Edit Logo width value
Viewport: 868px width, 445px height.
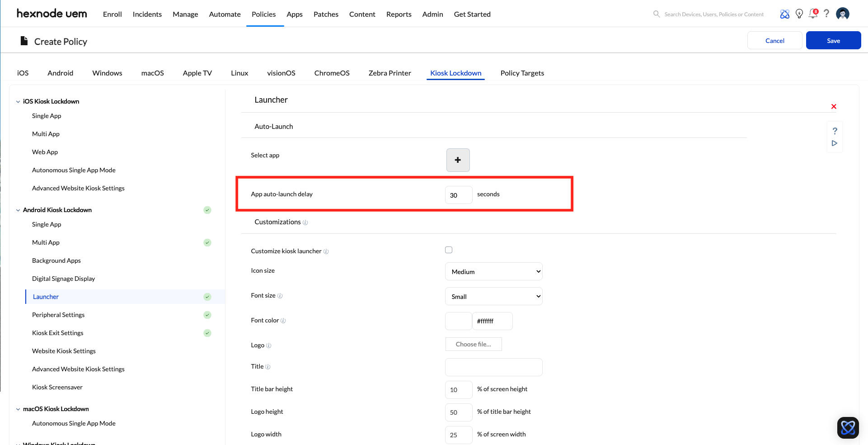pos(459,435)
